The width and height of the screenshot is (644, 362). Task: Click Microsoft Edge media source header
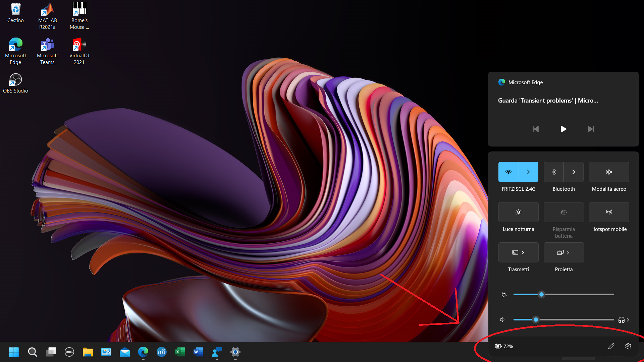pyautogui.click(x=521, y=82)
